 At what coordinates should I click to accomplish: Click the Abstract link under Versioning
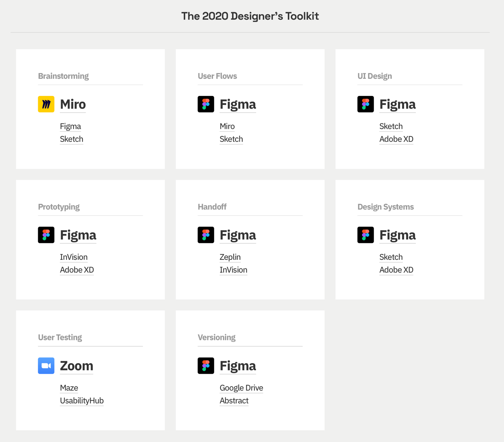pos(234,401)
